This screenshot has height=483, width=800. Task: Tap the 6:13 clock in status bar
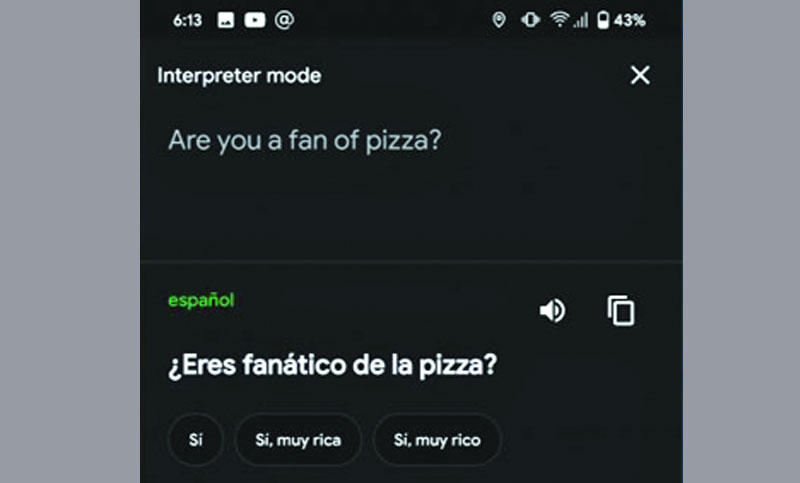[x=187, y=20]
